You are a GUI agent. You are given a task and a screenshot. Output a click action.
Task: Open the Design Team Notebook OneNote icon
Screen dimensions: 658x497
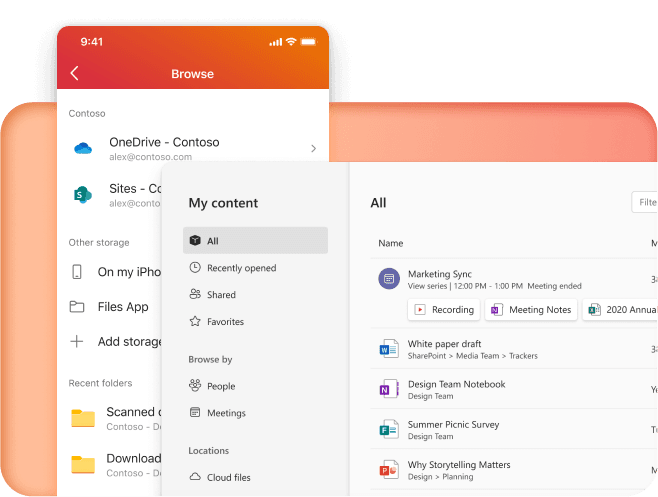(389, 389)
